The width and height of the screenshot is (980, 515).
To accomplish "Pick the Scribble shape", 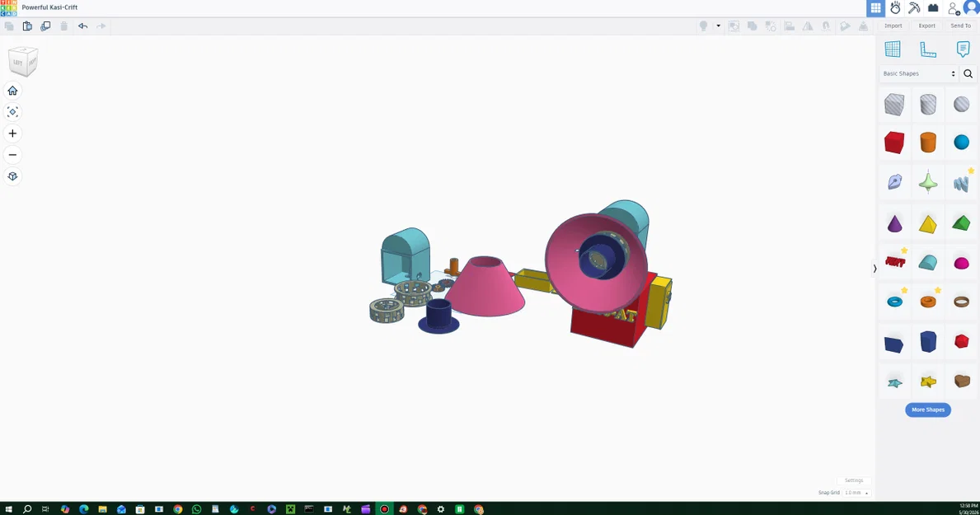I will coord(961,183).
